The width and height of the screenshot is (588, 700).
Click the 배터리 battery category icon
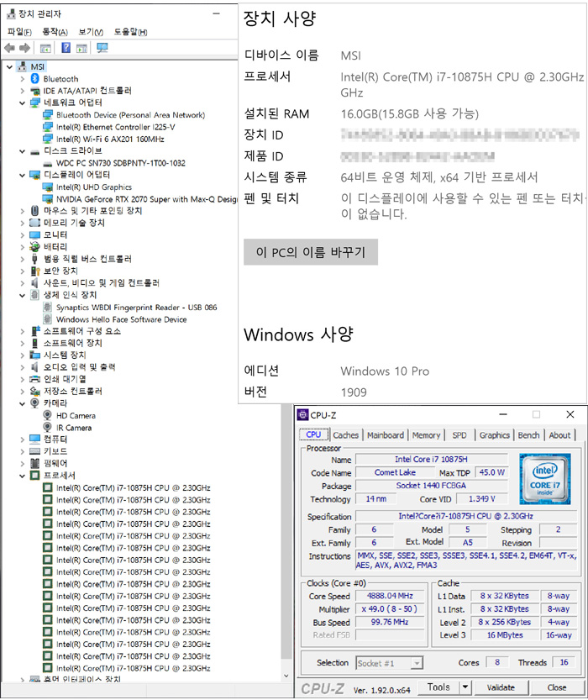tap(34, 246)
